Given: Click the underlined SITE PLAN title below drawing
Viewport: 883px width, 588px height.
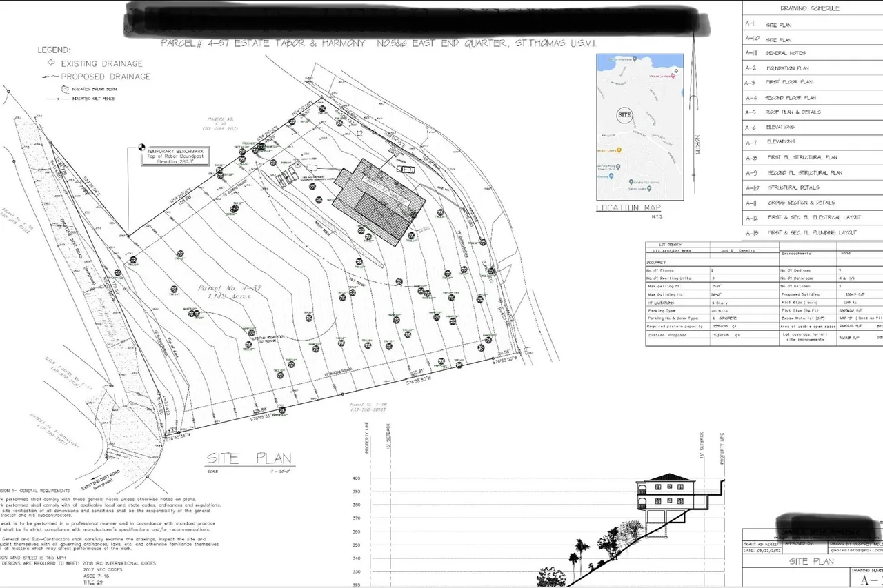Looking at the screenshot, I should [250, 458].
